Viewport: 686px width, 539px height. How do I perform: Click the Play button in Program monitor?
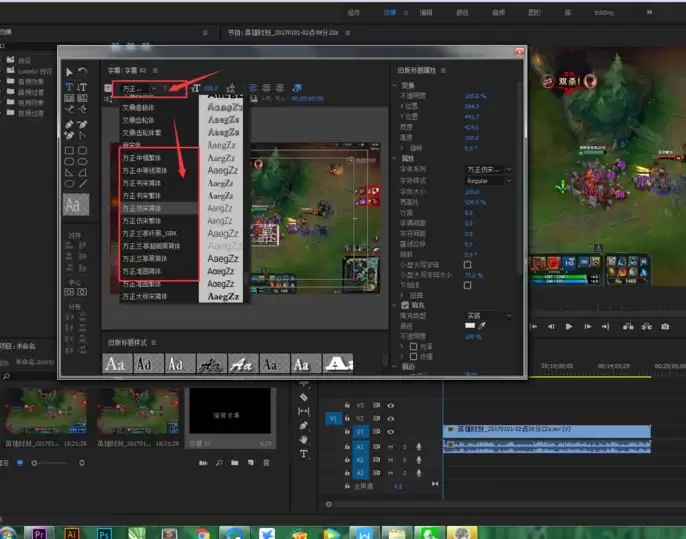tap(569, 326)
